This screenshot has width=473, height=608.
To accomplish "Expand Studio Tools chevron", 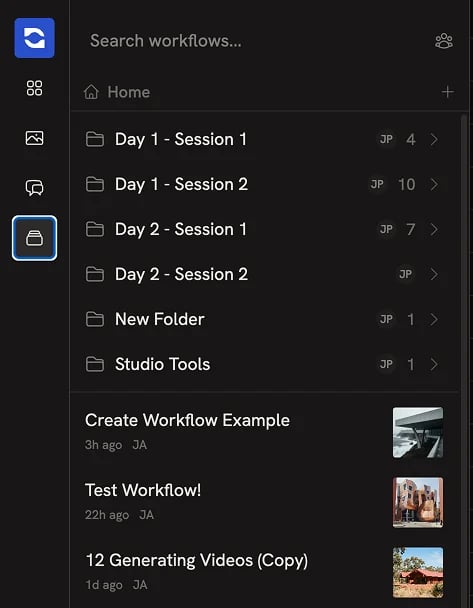I will pyautogui.click(x=434, y=364).
